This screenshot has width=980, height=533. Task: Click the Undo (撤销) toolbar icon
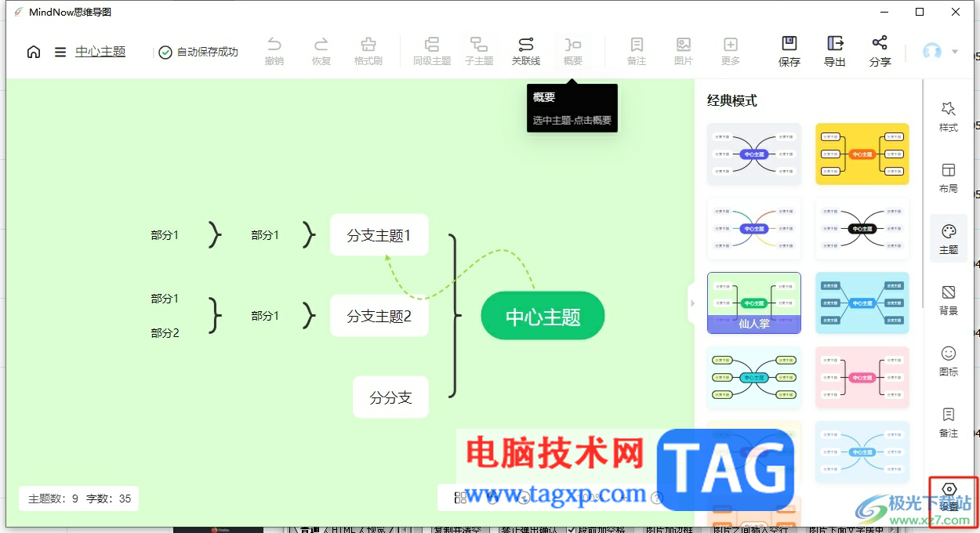274,52
